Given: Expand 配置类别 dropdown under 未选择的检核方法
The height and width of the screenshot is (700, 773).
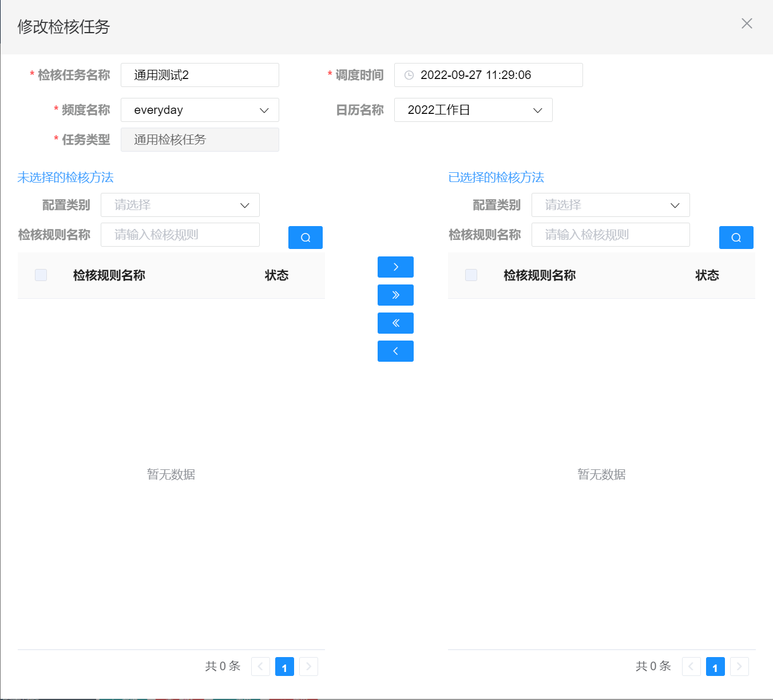Looking at the screenshot, I should [180, 205].
